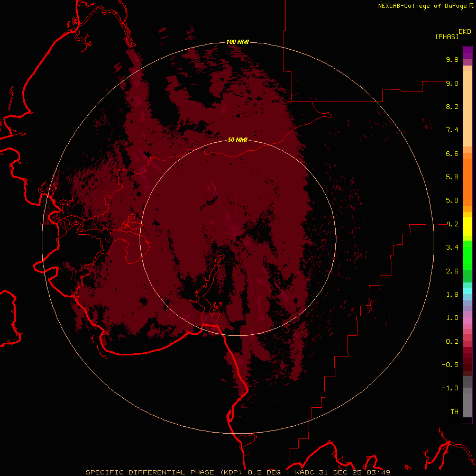Click the "31 DEC 25" date text
This screenshot has height=476, width=476.
341,472
